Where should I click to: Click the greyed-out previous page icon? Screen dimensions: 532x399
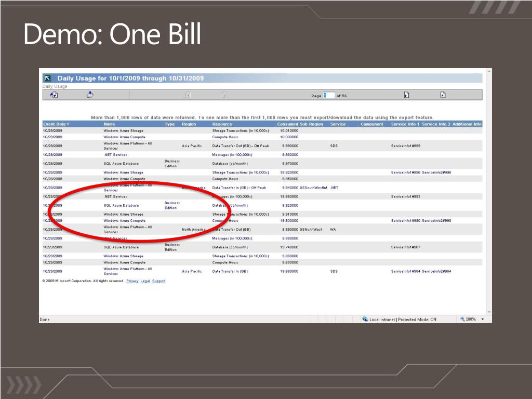224,95
